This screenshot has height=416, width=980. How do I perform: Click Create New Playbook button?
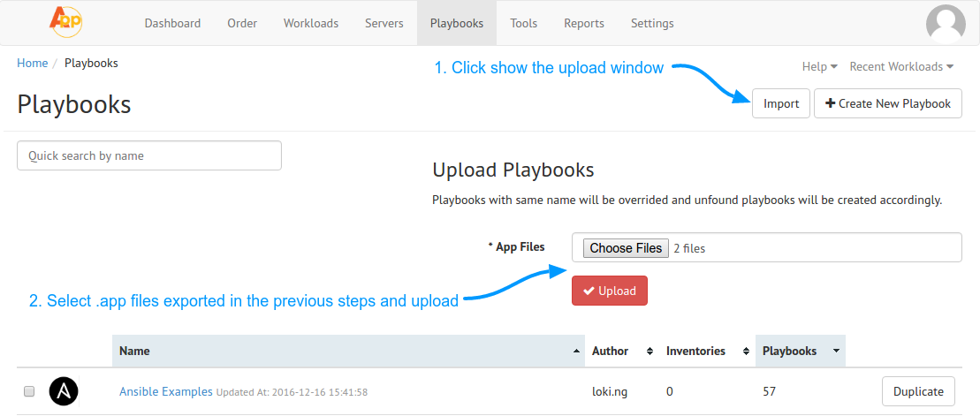887,103
